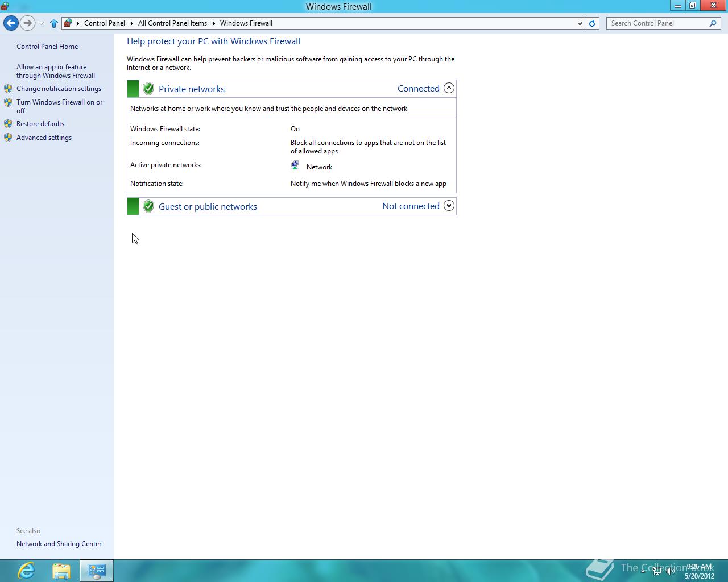Select Control Panel in the breadcrumb

[105, 23]
